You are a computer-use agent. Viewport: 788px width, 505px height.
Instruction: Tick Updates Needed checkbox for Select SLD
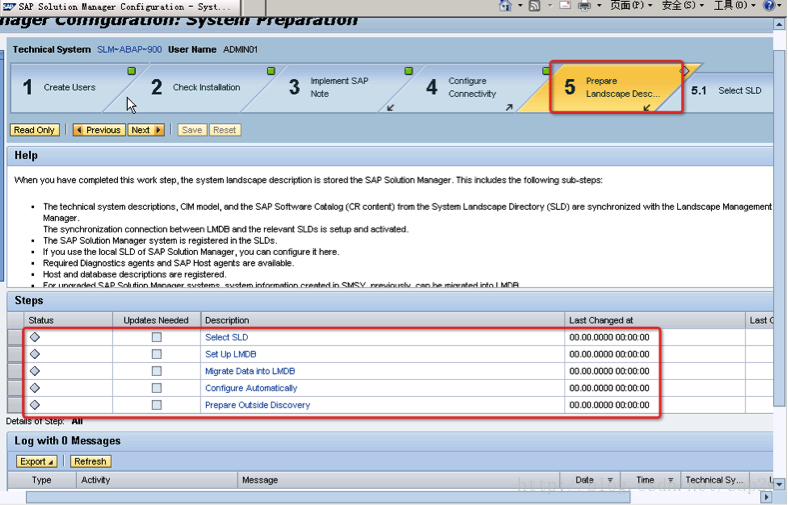(x=157, y=337)
